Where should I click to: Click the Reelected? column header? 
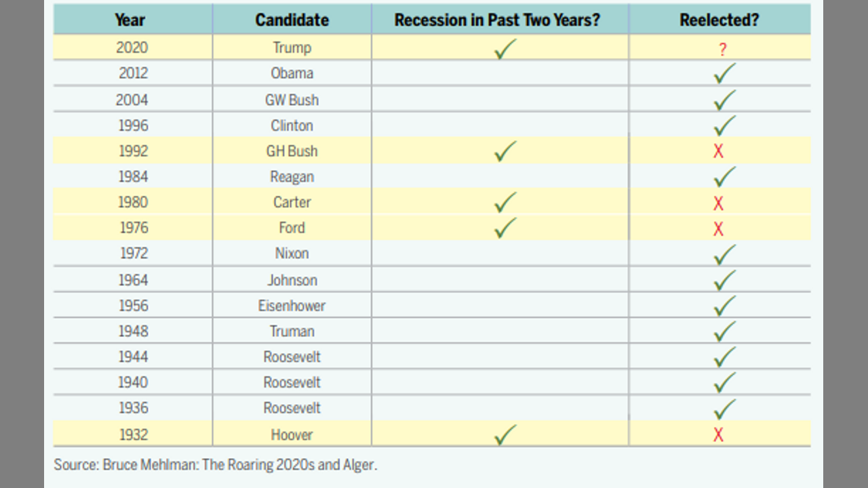[719, 20]
